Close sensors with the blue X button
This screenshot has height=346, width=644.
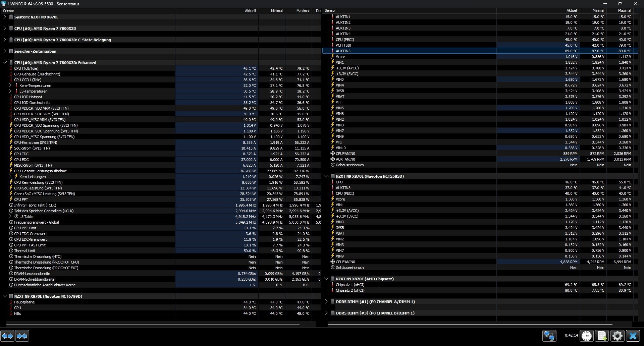coord(633,336)
